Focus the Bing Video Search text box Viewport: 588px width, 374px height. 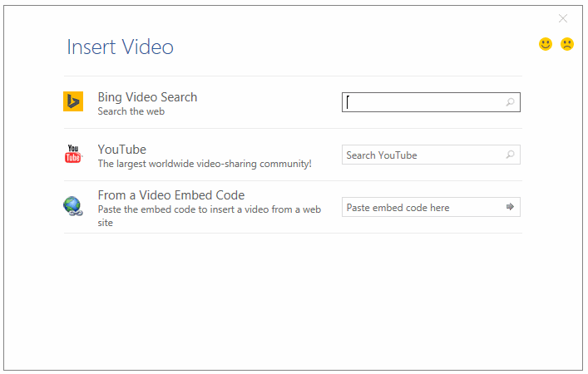pos(424,102)
